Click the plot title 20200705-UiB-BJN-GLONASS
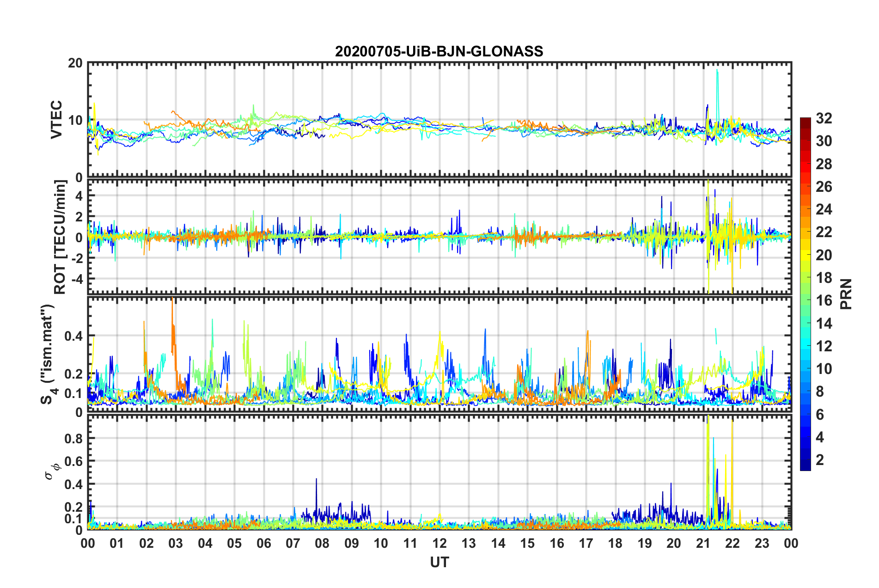This screenshot has width=879, height=588. pyautogui.click(x=439, y=51)
